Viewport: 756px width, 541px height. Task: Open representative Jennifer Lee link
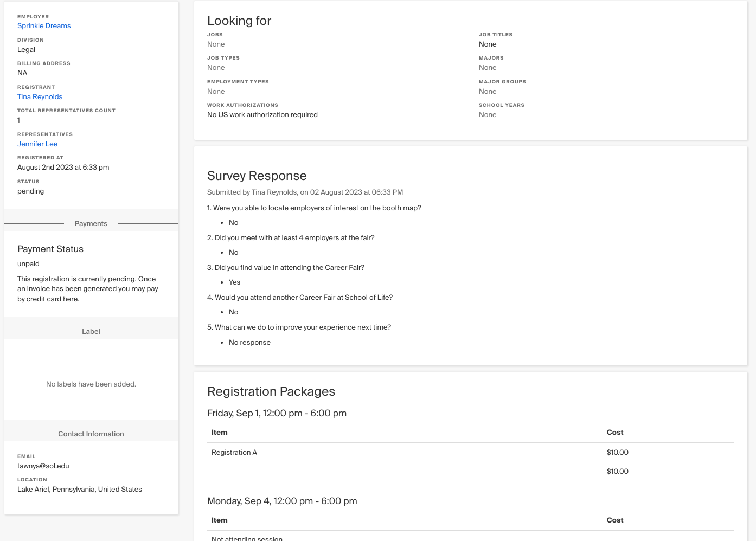pyautogui.click(x=37, y=144)
